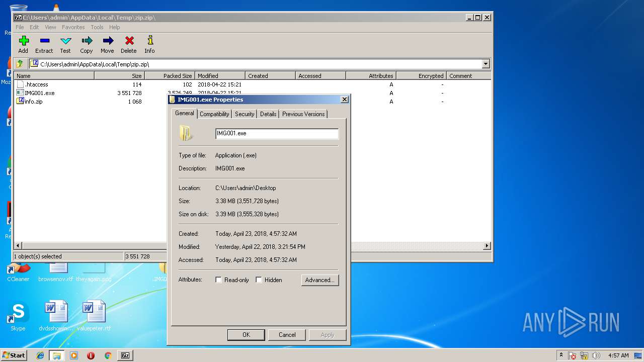Open the View menu
The width and height of the screenshot is (644, 362).
(50, 27)
